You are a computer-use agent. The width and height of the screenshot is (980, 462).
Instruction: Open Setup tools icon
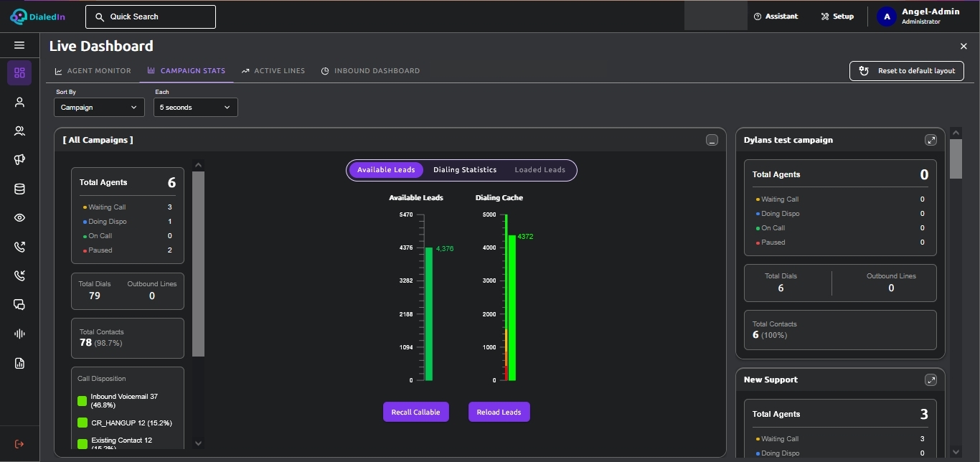click(825, 16)
